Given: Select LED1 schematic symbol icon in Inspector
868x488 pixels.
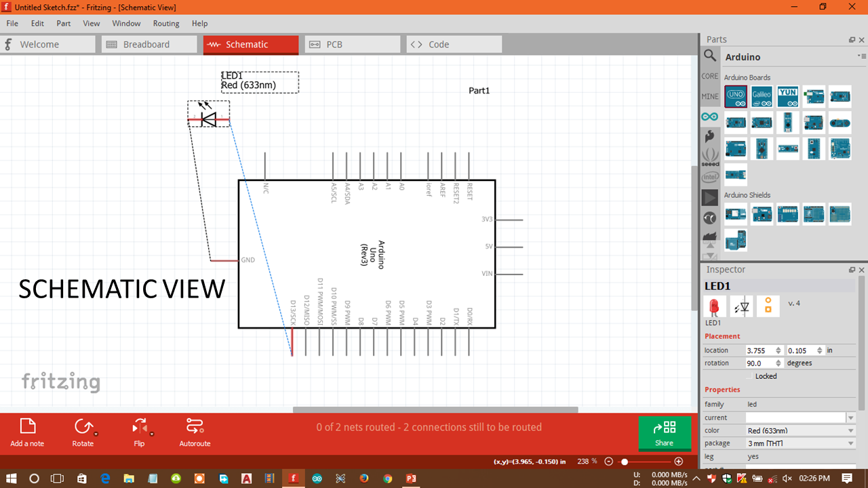Looking at the screenshot, I should [x=741, y=306].
